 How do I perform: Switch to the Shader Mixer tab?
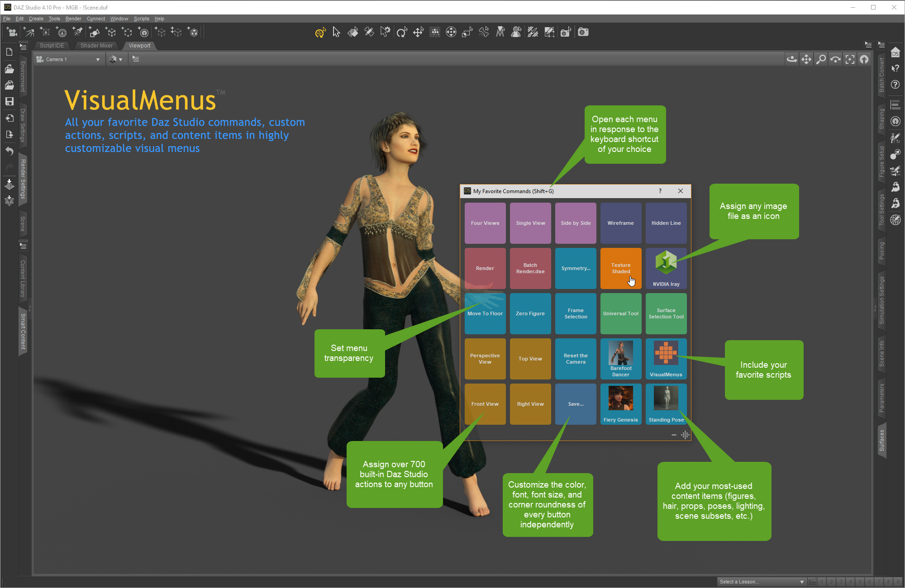coord(96,46)
